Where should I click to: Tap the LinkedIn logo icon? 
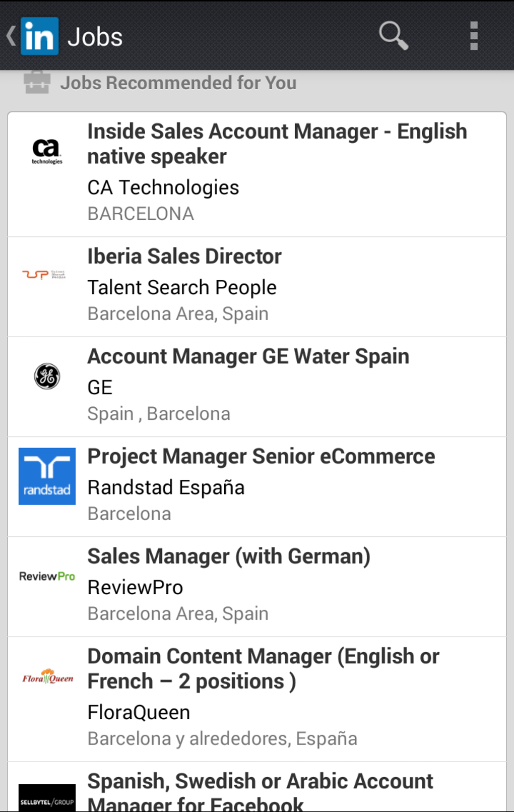(39, 36)
